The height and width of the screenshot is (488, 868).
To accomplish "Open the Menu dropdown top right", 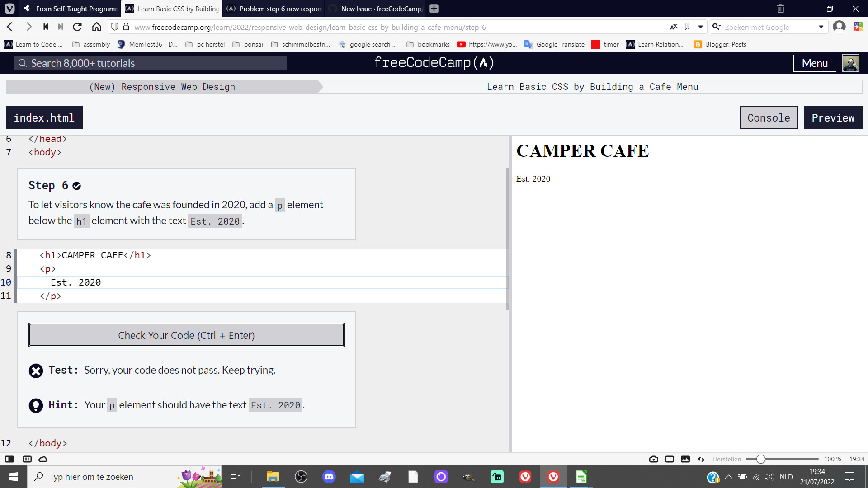I will 814,63.
